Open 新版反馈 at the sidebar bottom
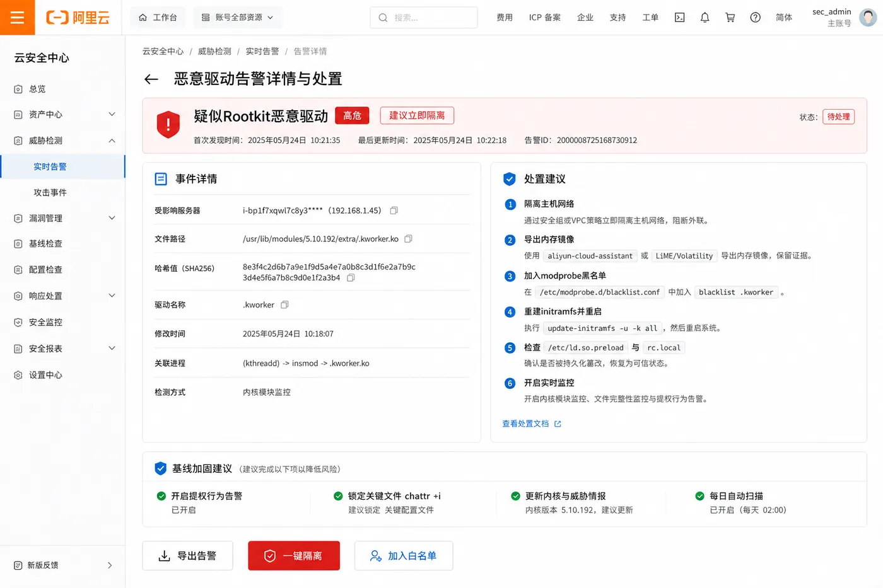The height and width of the screenshot is (588, 883). click(62, 565)
